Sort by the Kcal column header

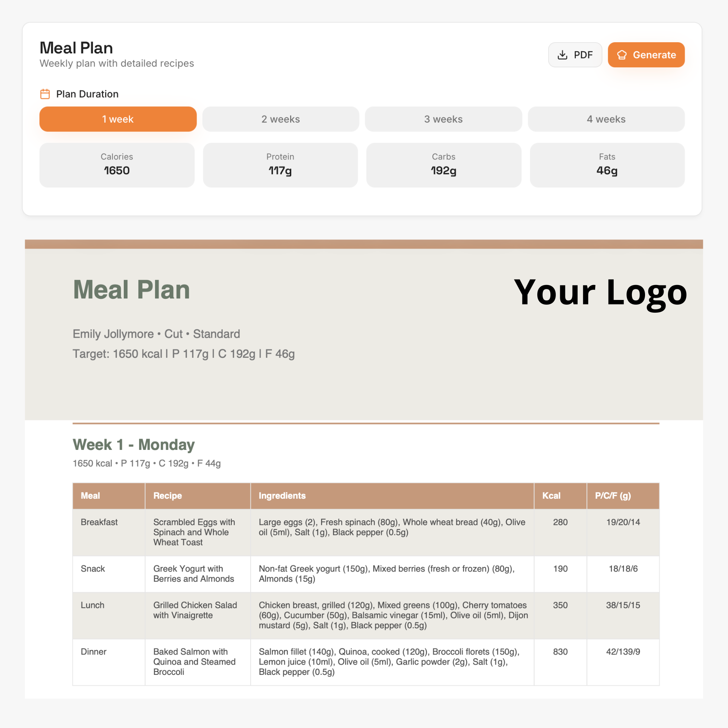551,495
